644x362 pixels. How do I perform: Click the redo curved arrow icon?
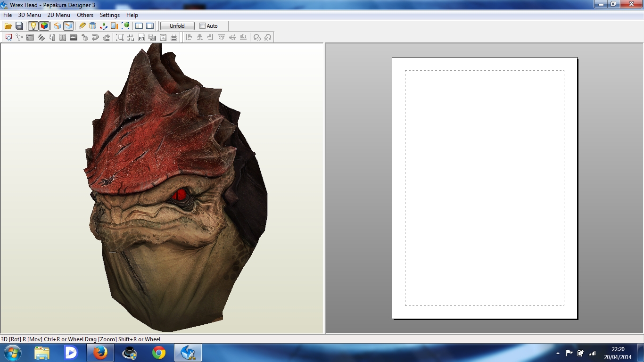coord(106,37)
